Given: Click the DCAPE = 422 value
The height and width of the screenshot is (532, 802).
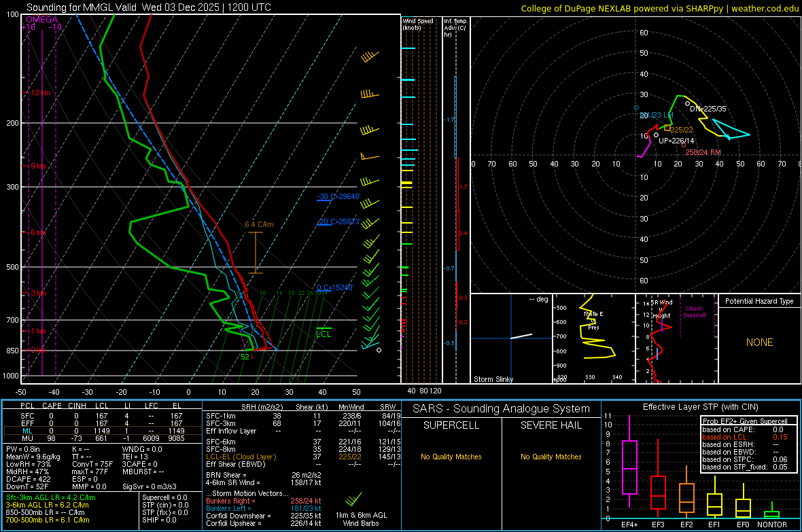Looking at the screenshot, I should click(28, 479).
